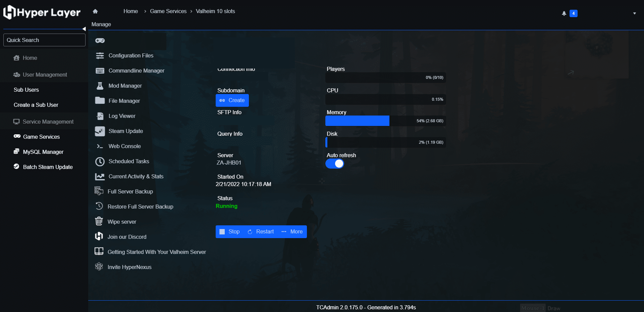
Task: Click the Log Viewer document icon
Action: pyautogui.click(x=100, y=116)
